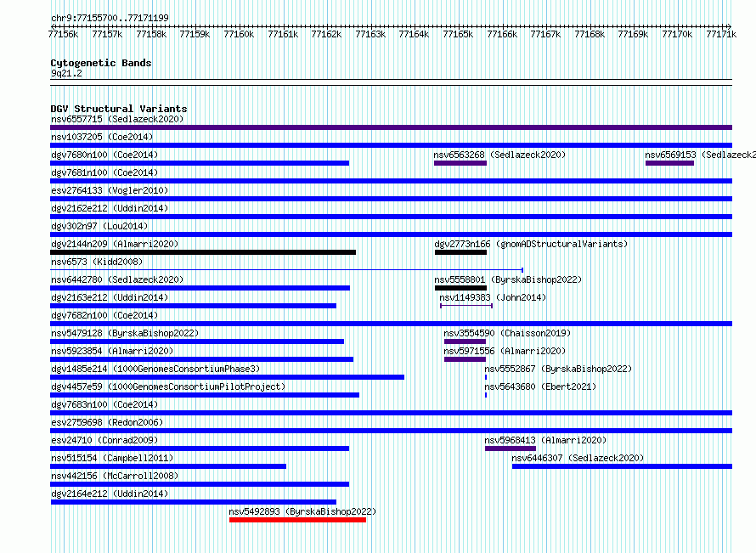The image size is (756, 553).
Task: Open nsv5552867 (ByrskaBishop2022) variant label
Action: pos(558,369)
